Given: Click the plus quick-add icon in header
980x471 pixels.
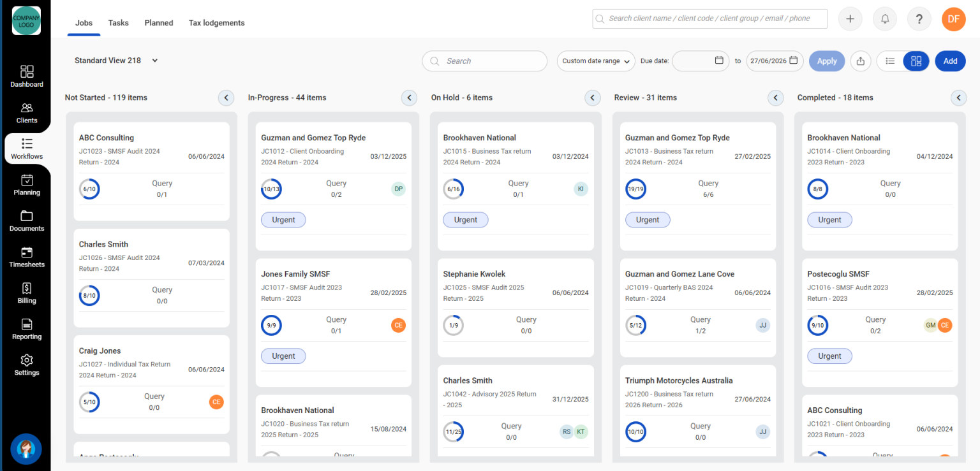Looking at the screenshot, I should pos(850,19).
